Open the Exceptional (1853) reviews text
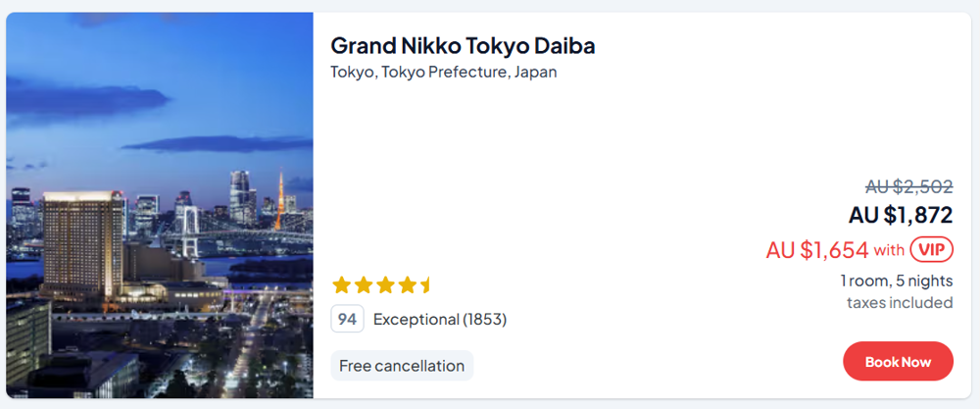This screenshot has width=980, height=409. 440,319
